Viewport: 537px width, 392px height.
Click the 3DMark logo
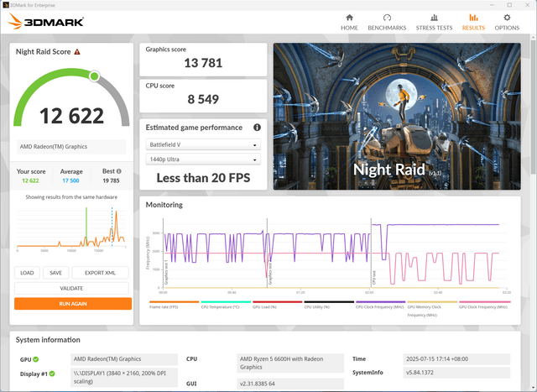pos(45,22)
